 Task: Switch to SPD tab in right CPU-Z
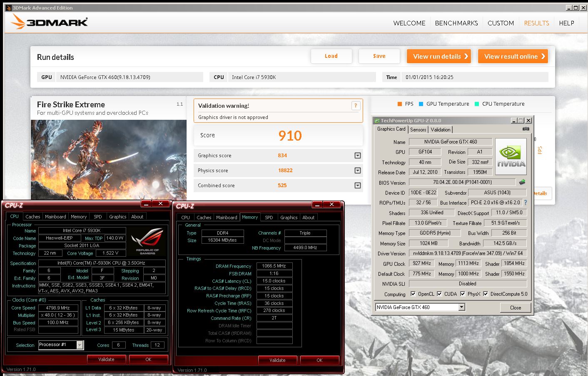269,218
